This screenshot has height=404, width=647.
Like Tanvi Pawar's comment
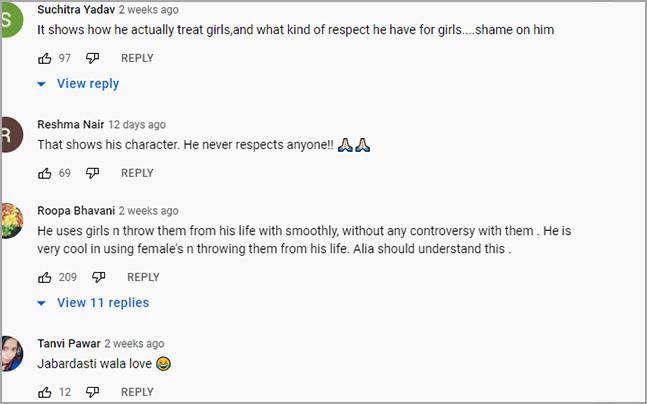click(x=45, y=393)
